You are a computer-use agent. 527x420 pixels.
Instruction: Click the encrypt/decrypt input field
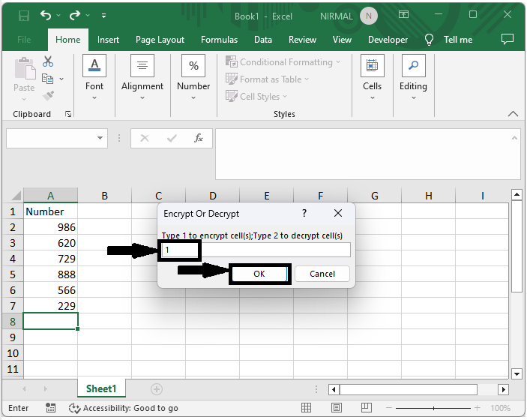coord(256,250)
